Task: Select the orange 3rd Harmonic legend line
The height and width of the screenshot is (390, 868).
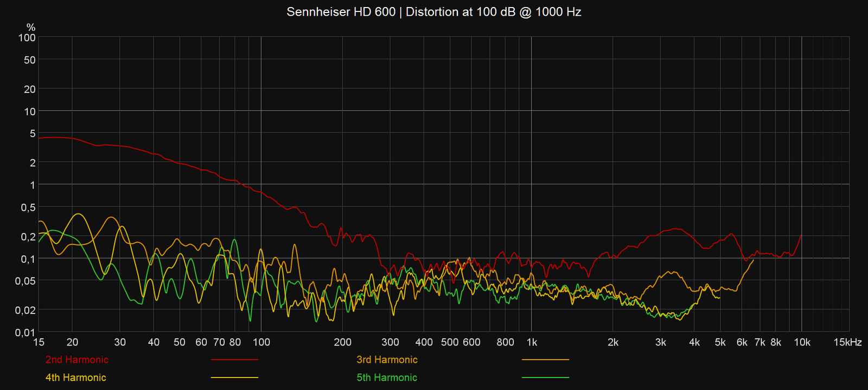Action: pos(545,360)
